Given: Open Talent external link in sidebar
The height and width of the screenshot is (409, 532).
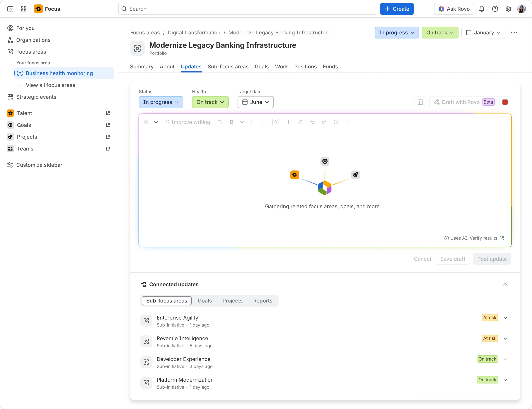Looking at the screenshot, I should click(x=108, y=113).
